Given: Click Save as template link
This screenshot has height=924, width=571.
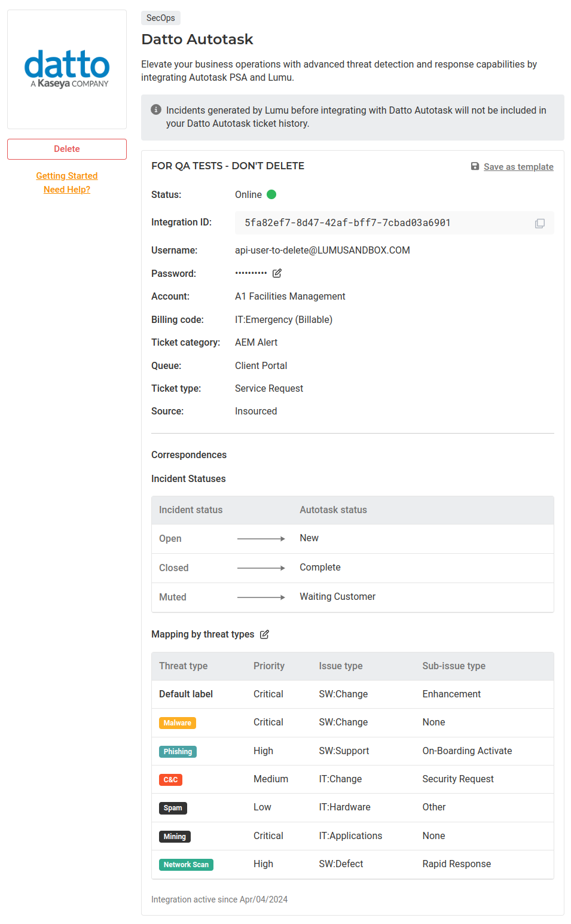Looking at the screenshot, I should (x=518, y=167).
